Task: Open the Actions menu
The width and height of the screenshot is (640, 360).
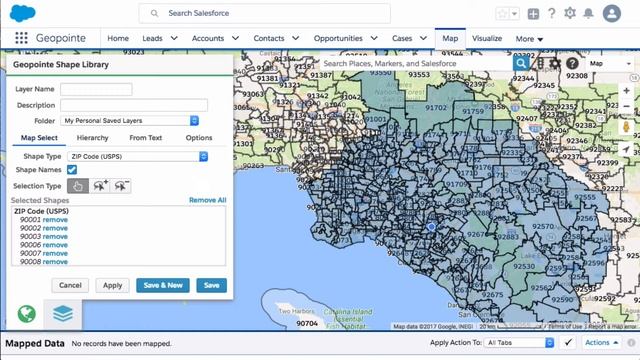Action: pyautogui.click(x=601, y=343)
